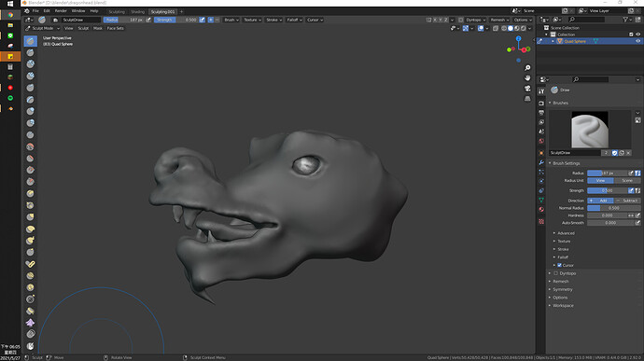Click the Hardness value slider
The image size is (644, 361).
[607, 215]
